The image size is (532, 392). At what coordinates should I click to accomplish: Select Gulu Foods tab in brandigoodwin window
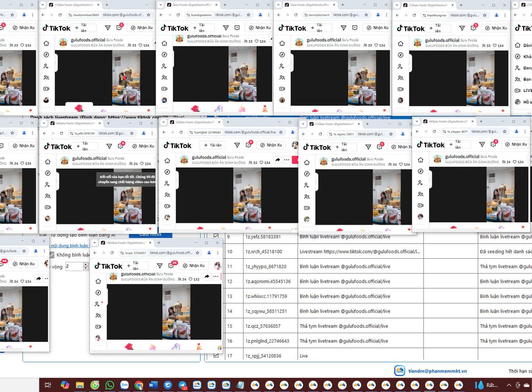[x=193, y=4]
